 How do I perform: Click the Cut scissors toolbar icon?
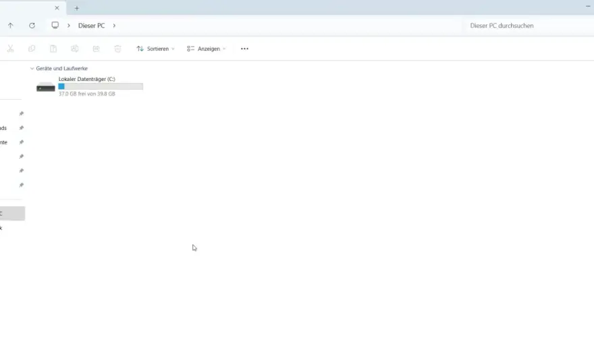pyautogui.click(x=10, y=49)
